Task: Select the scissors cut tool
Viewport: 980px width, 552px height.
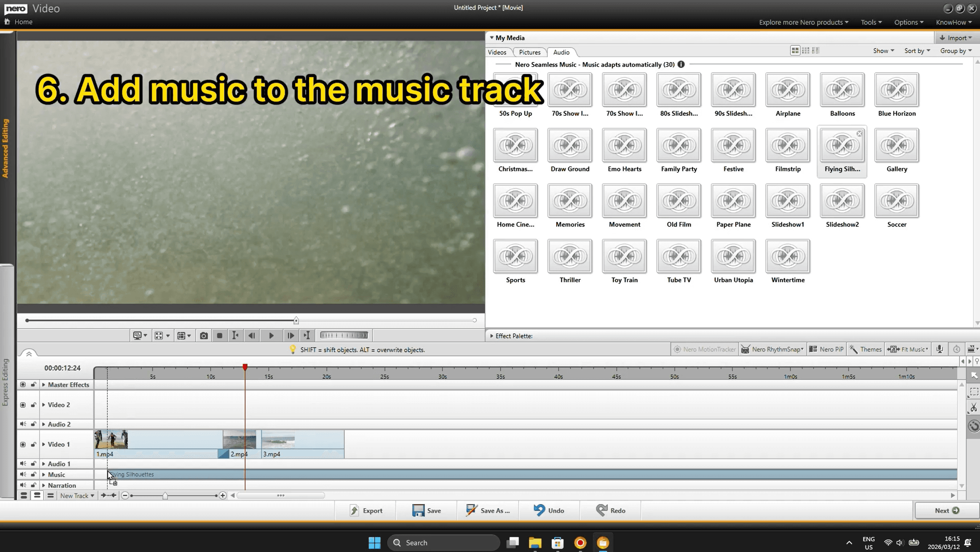Action: 974,408
